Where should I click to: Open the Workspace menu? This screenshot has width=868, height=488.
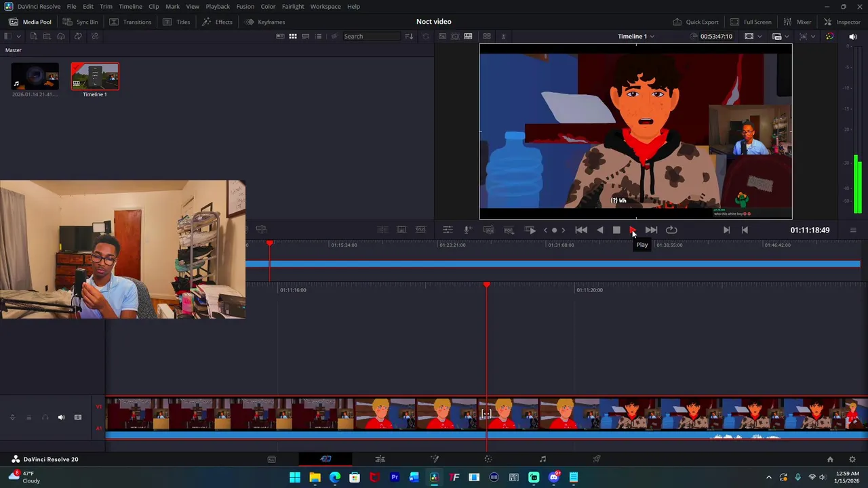click(x=325, y=6)
